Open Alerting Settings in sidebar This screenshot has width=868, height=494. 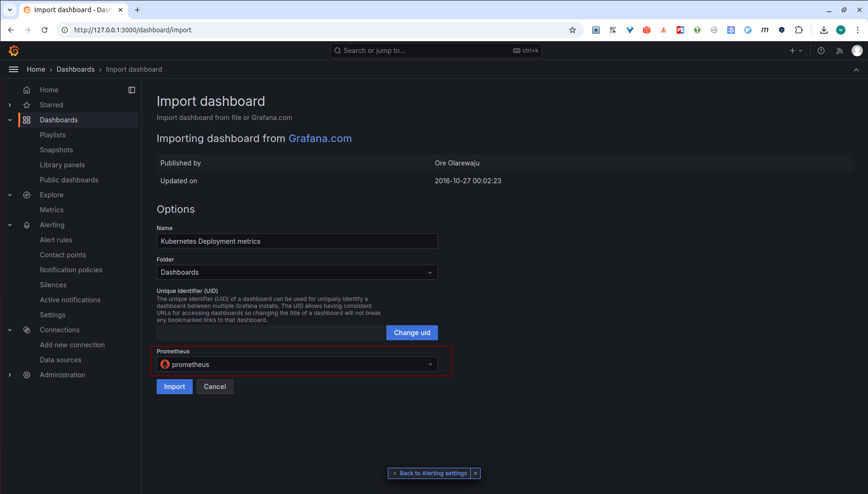tap(53, 315)
